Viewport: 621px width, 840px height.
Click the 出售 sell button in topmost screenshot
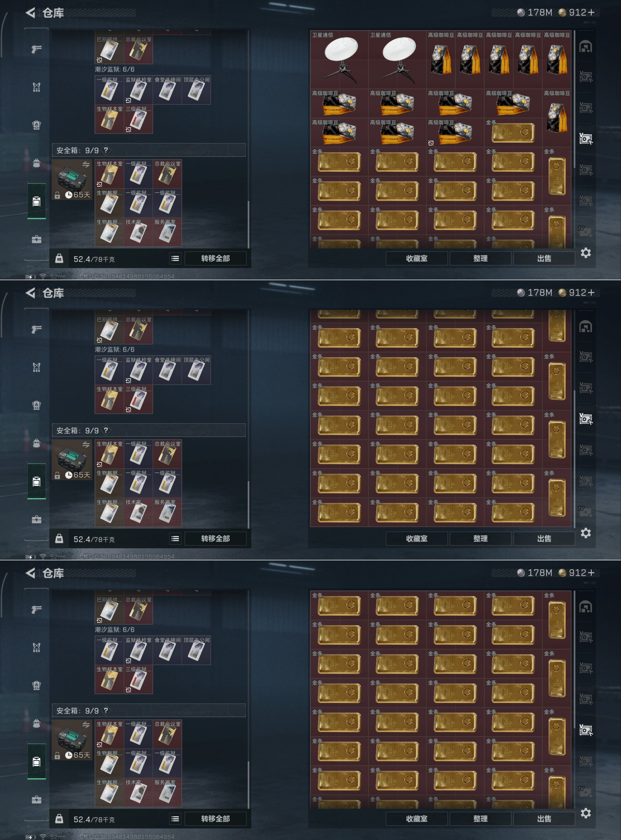(x=544, y=258)
